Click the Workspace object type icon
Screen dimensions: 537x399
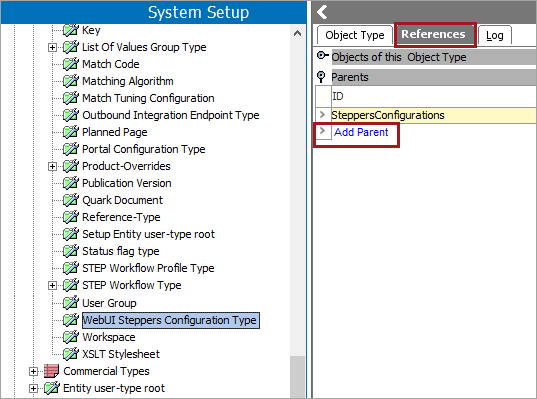pyautogui.click(x=71, y=337)
